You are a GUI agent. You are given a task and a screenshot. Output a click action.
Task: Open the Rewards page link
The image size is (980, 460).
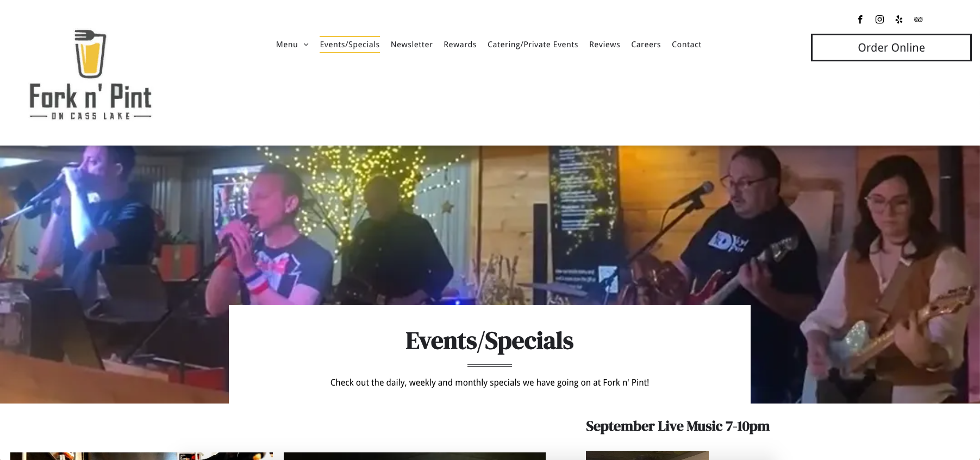click(x=460, y=45)
